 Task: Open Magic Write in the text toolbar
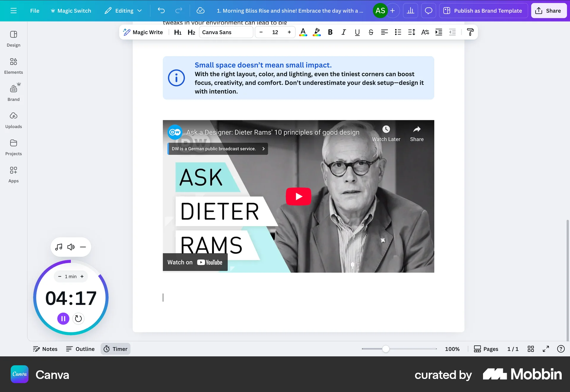point(143,32)
